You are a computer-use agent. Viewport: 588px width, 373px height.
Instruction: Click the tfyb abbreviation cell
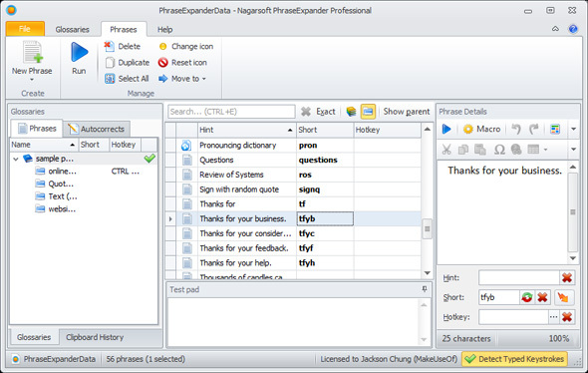coord(325,218)
